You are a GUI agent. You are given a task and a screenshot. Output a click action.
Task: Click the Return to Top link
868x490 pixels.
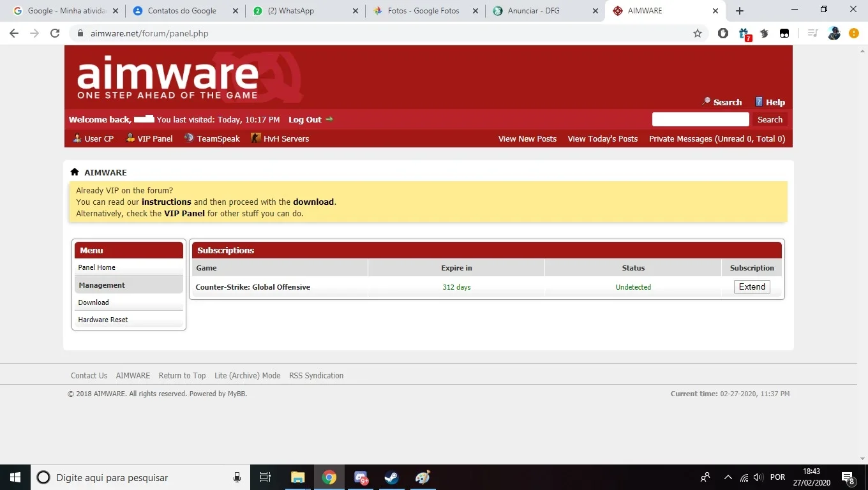coord(182,376)
